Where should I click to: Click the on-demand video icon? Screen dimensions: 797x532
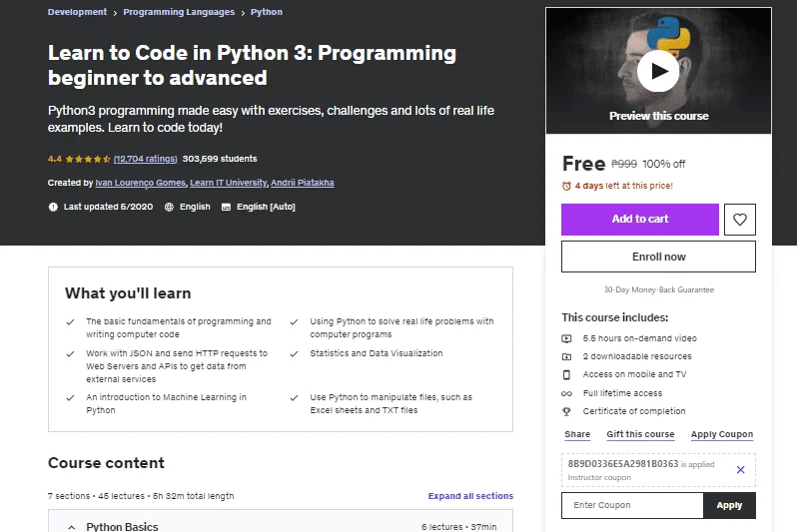coord(566,338)
